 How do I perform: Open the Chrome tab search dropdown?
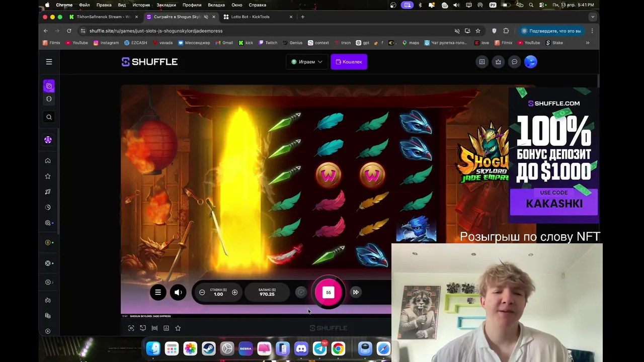(592, 17)
